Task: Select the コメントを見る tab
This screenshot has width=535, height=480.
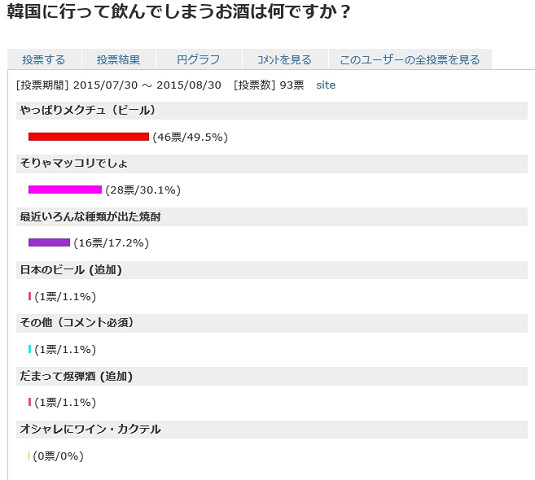Action: 285,59
